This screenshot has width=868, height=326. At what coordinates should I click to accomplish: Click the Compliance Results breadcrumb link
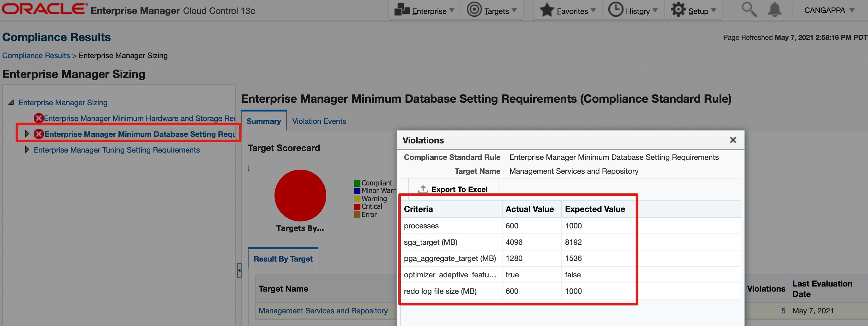36,55
